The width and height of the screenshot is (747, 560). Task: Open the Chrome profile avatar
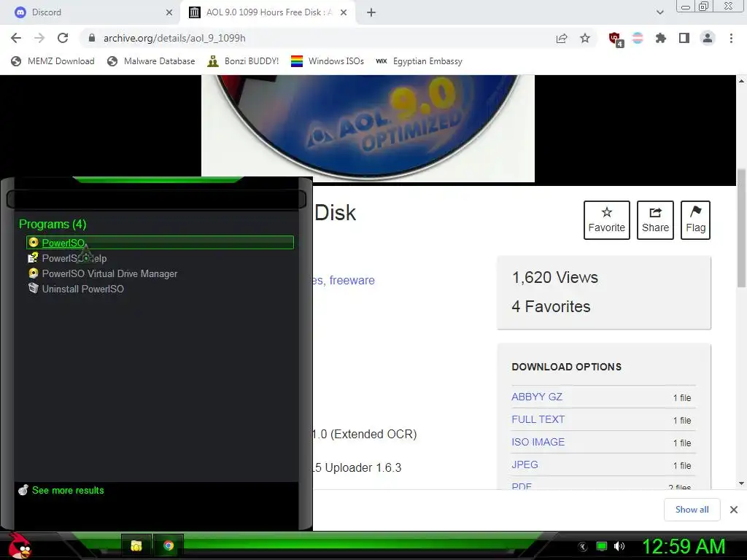coord(708,38)
